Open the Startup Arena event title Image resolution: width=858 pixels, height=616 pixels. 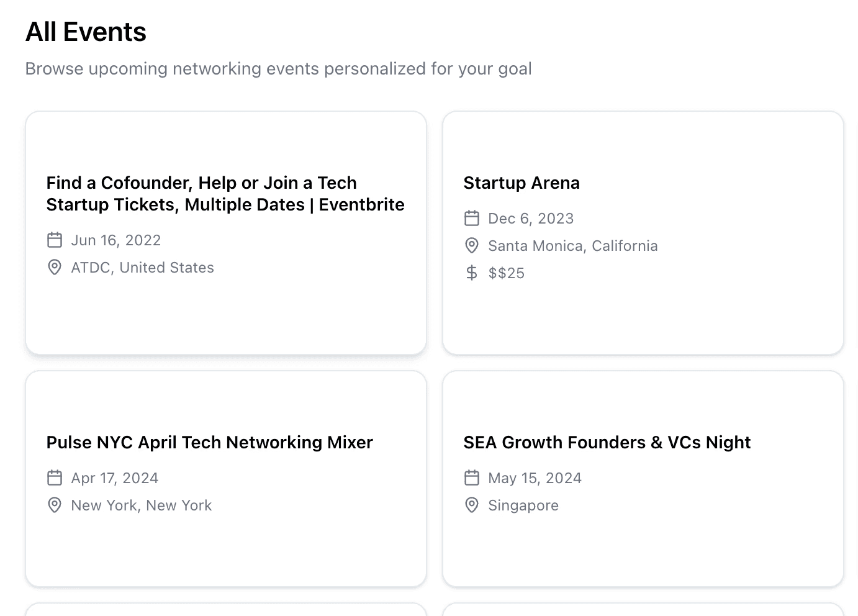click(522, 183)
